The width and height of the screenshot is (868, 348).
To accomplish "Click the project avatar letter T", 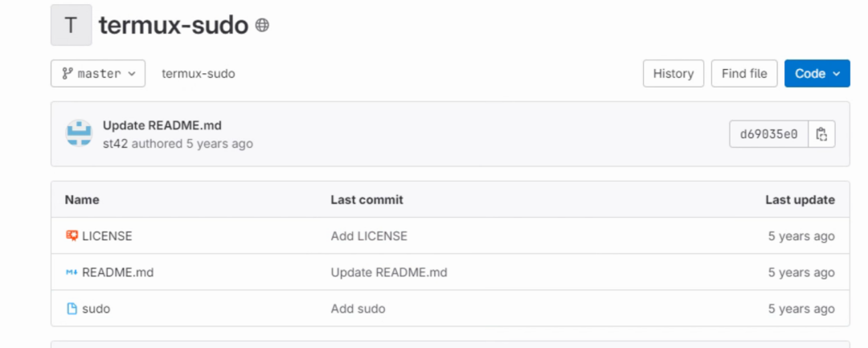I will [71, 25].
